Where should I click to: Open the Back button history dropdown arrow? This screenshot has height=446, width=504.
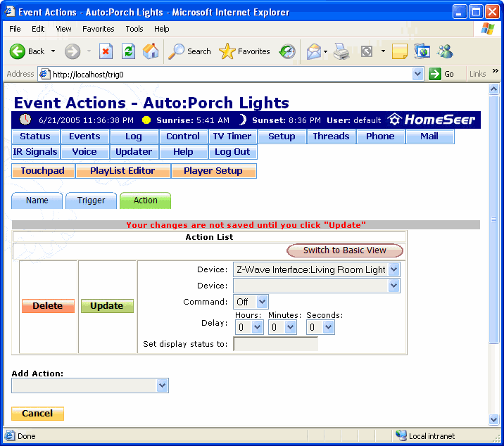[x=53, y=51]
